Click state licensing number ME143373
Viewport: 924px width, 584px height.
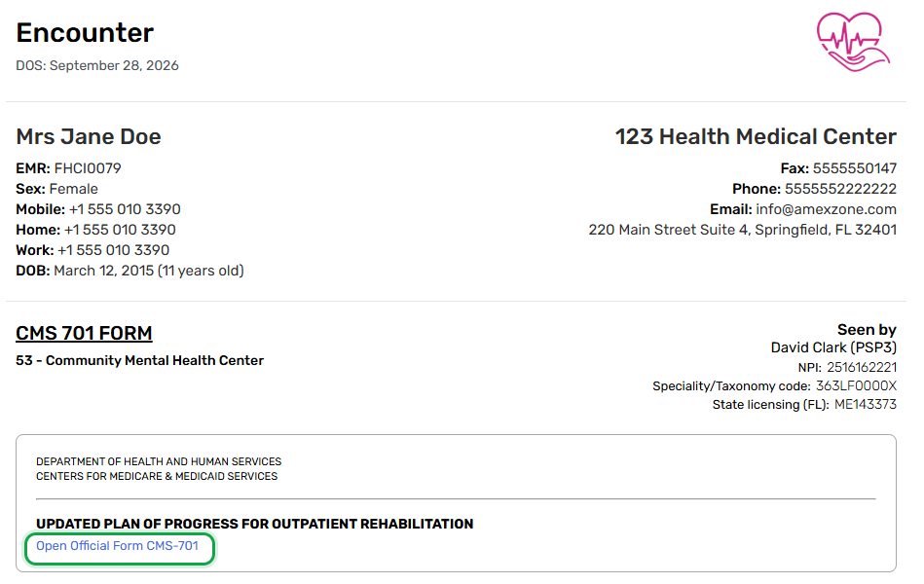(x=865, y=404)
